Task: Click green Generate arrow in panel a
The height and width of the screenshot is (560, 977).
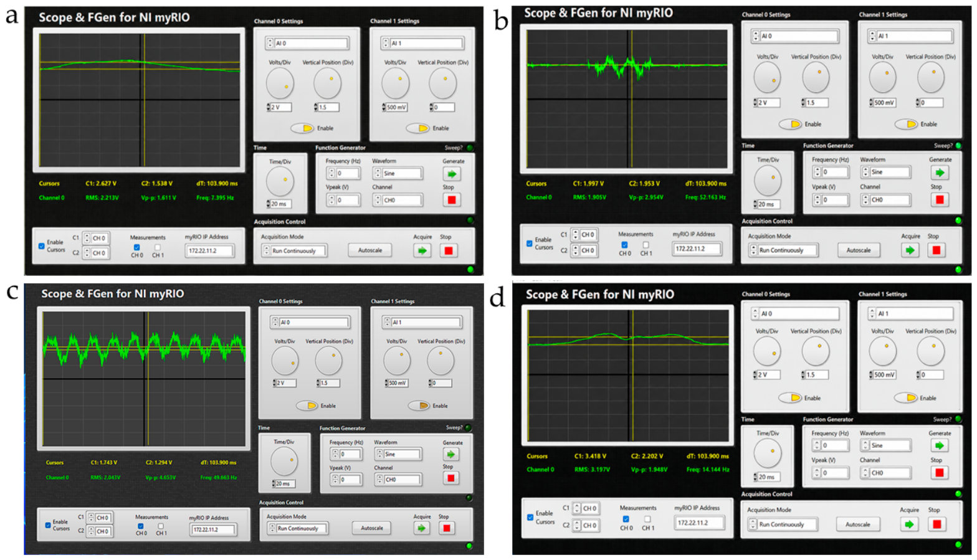Action: (x=452, y=174)
